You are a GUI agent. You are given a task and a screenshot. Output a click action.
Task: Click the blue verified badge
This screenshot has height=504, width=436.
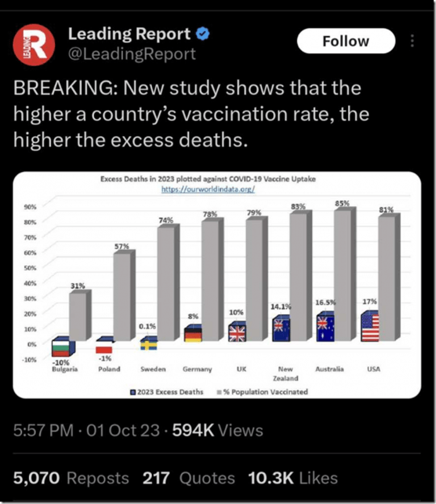pyautogui.click(x=203, y=34)
